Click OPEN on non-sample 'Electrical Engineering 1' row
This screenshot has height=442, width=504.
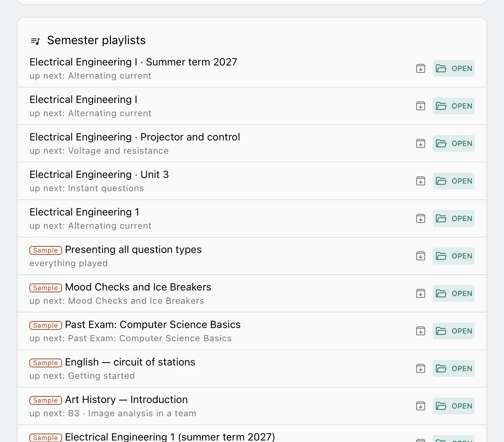tap(454, 218)
